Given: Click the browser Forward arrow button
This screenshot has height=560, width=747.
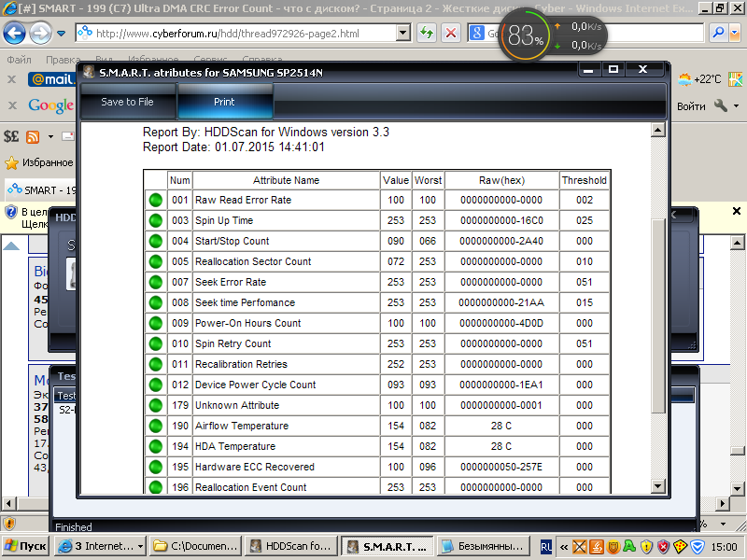Looking at the screenshot, I should (40, 34).
